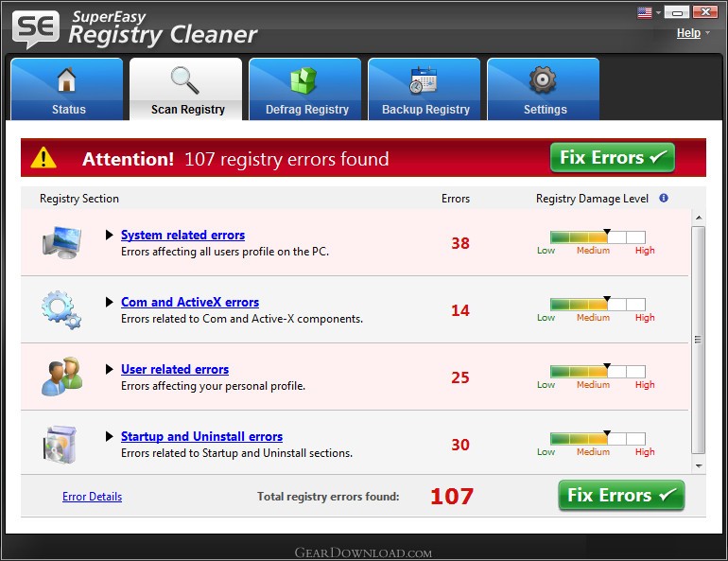Click the computer monitor system errors icon

(62, 242)
